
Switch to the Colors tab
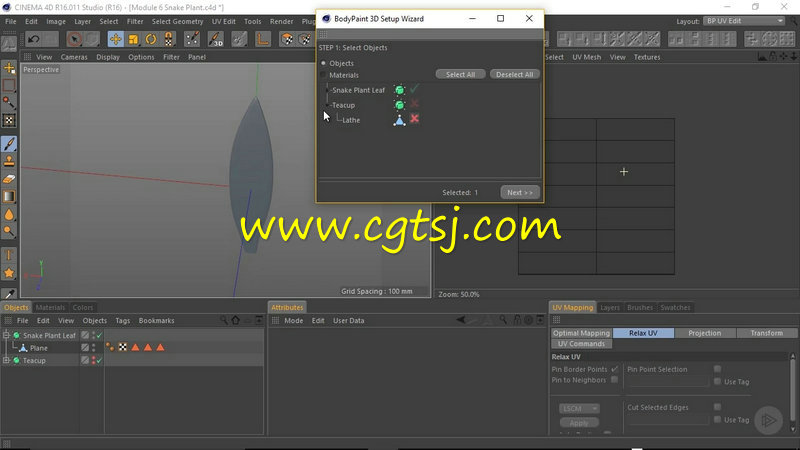[83, 307]
